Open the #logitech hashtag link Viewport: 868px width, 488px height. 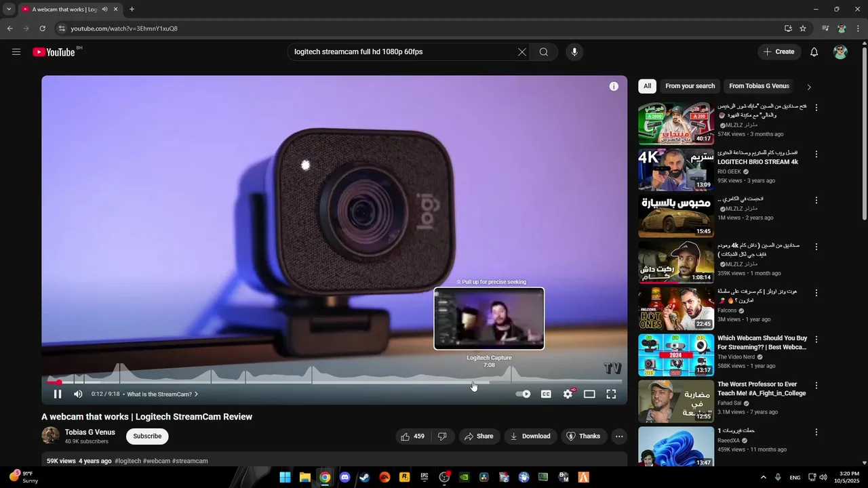(x=128, y=461)
